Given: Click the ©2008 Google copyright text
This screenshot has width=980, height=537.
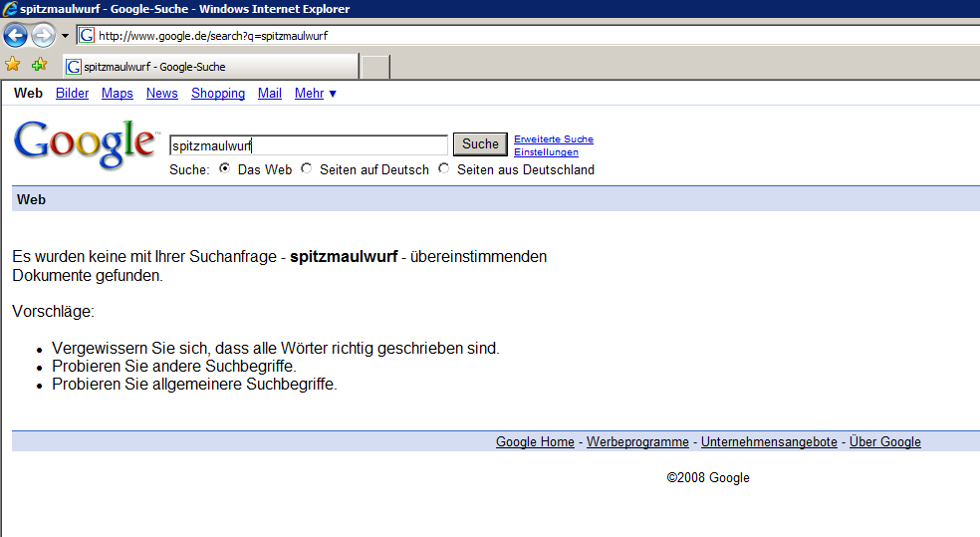Looking at the screenshot, I should click(x=708, y=477).
